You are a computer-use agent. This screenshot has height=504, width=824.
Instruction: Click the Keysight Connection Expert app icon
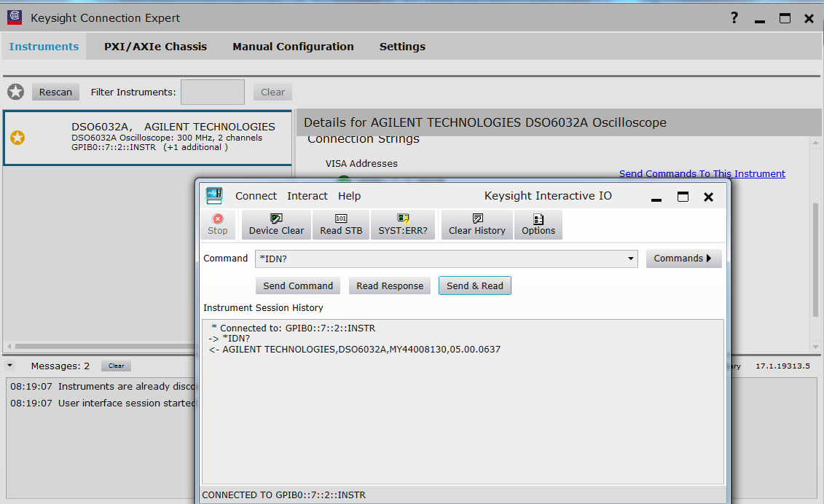click(14, 17)
